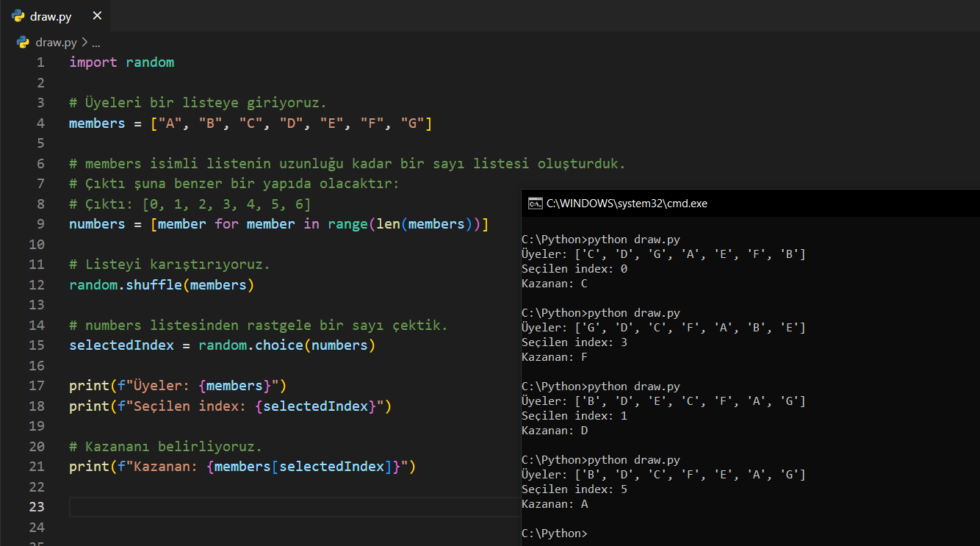Click line number 12 in the gutter
This screenshot has height=546, width=980.
coord(37,284)
